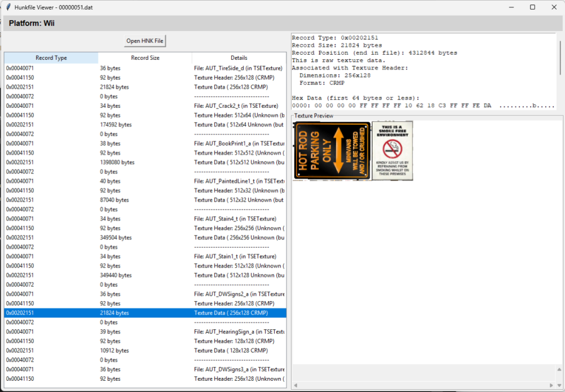Select the AUT_Crack2_t file record
The width and height of the screenshot is (565, 392).
point(145,106)
